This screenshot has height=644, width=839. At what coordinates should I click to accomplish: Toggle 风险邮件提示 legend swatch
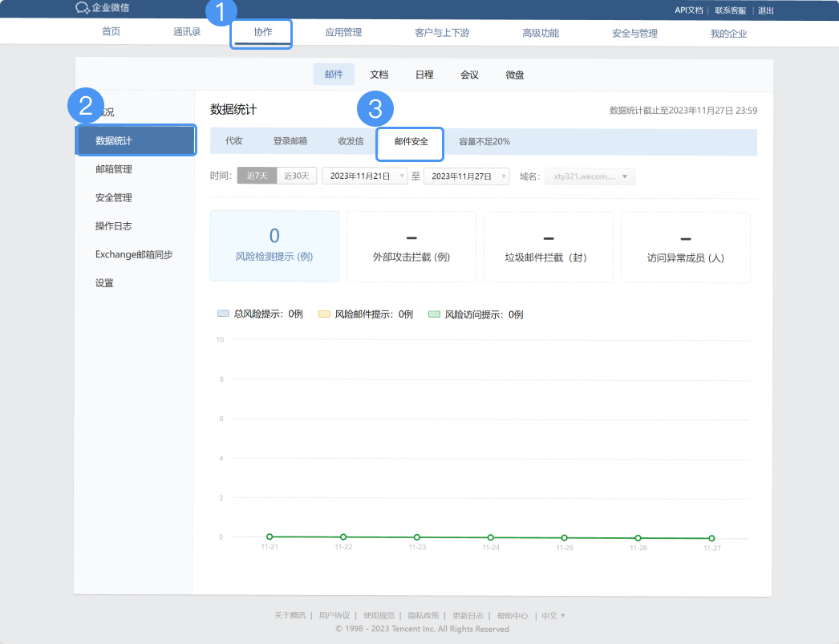[x=324, y=314]
